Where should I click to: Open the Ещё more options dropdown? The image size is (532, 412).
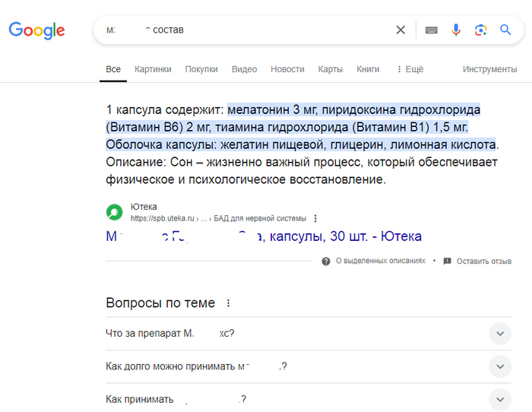(x=410, y=69)
